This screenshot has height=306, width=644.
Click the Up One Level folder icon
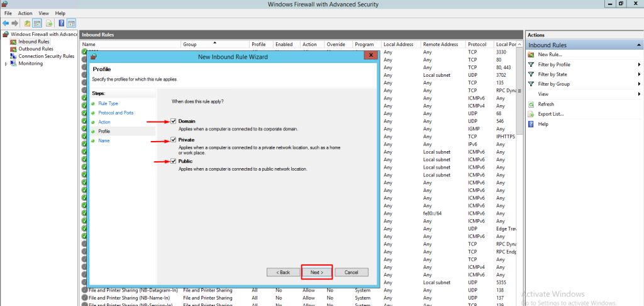pyautogui.click(x=27, y=23)
